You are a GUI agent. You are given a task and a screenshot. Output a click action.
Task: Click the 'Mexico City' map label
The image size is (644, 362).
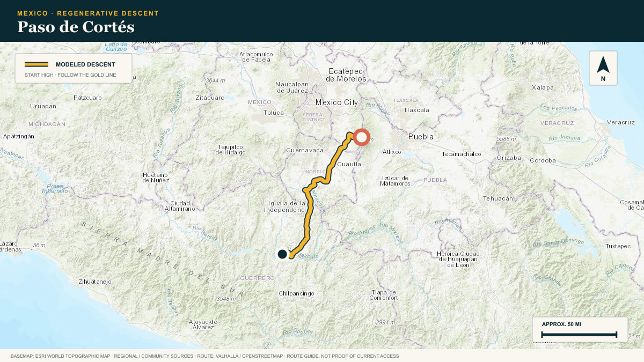click(336, 102)
